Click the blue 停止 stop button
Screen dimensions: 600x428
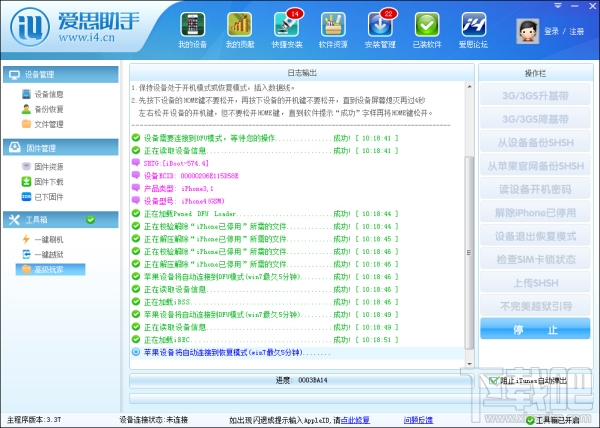coord(535,329)
